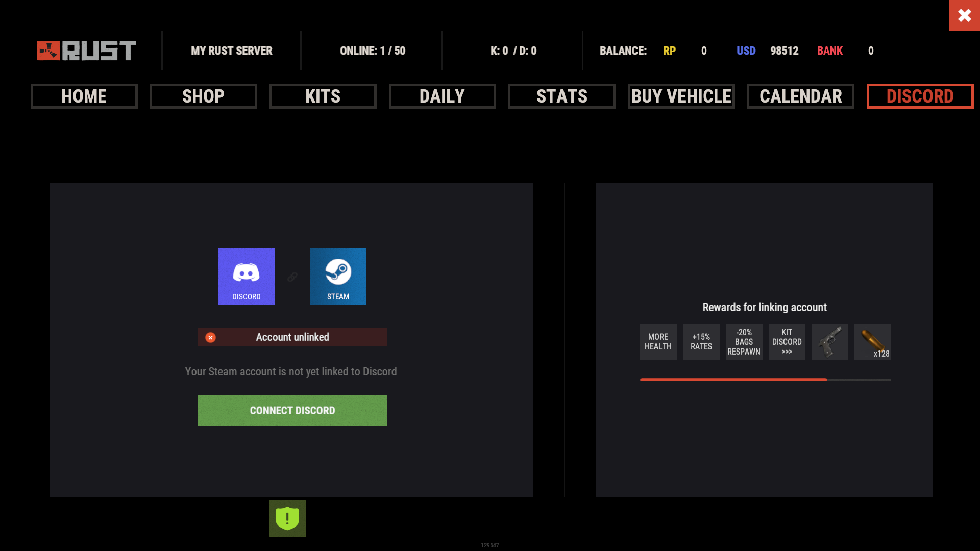Click the Discord logo tile
980x551 pixels.
coord(246,277)
